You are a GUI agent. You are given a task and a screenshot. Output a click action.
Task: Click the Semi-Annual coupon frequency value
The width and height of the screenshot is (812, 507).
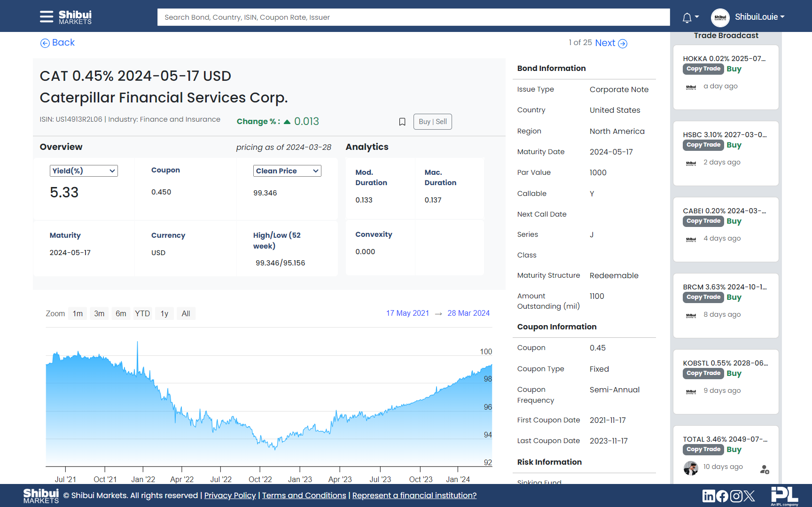[x=615, y=390]
